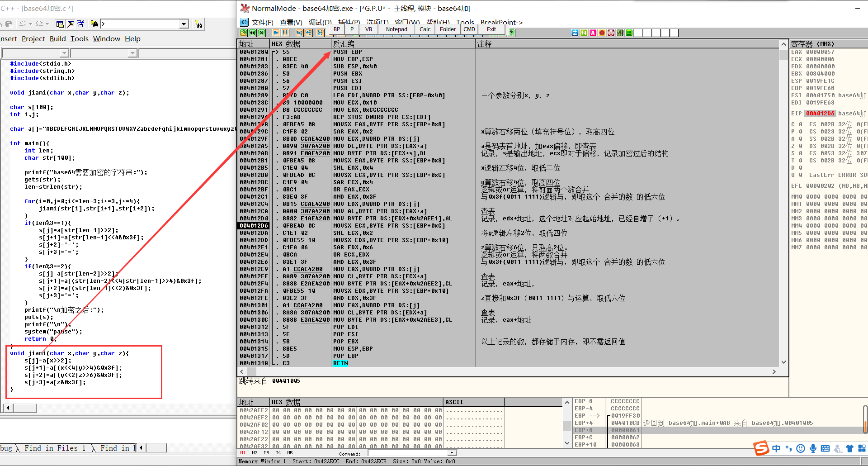Click the close program X toolbar icon
868x466 pixels.
pyautogui.click(x=261, y=33)
